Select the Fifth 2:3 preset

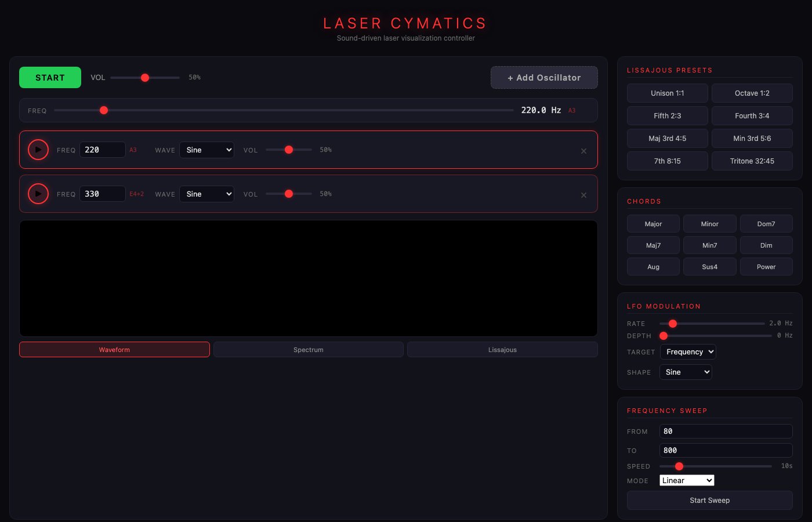(668, 115)
